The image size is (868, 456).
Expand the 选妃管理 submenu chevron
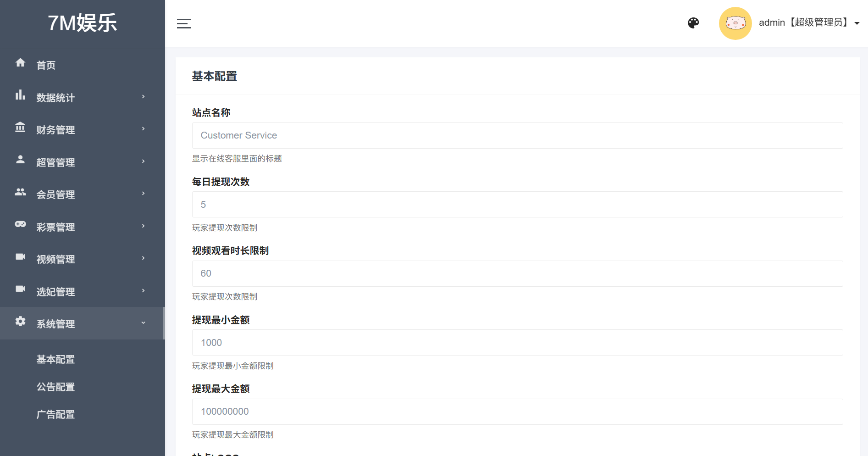point(144,290)
